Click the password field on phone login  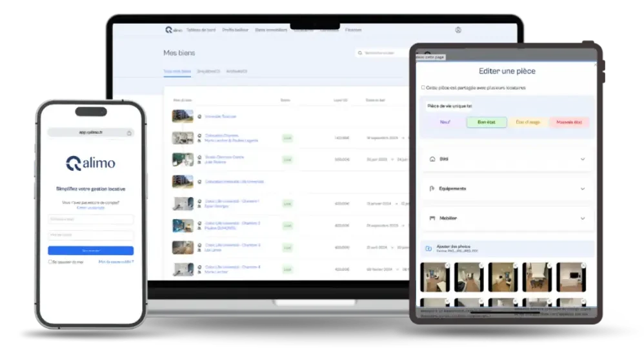coord(91,235)
